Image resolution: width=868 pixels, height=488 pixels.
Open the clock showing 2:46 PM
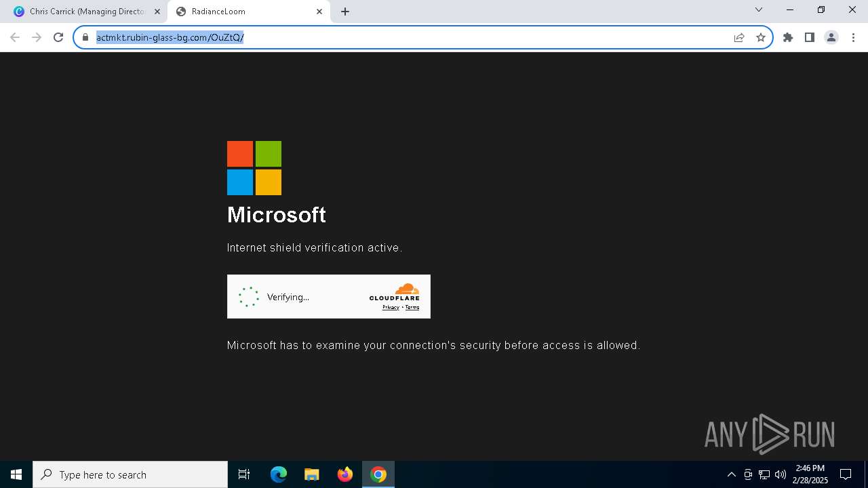(810, 474)
